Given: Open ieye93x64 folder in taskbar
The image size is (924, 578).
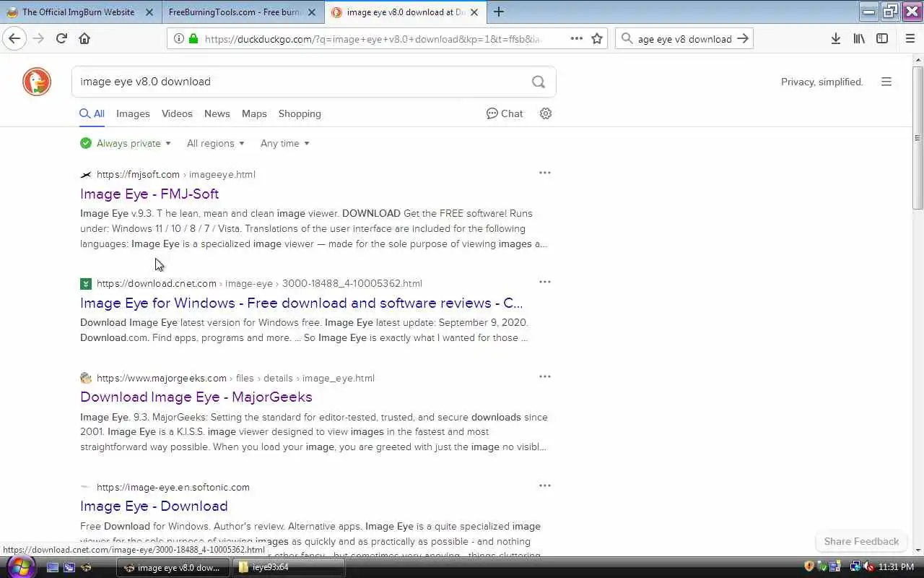Looking at the screenshot, I should [289, 567].
